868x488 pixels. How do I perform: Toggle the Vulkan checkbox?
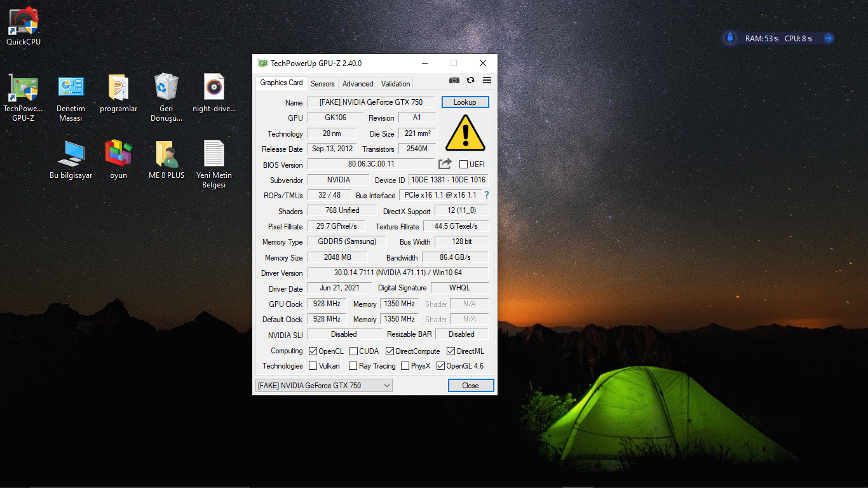coord(313,366)
